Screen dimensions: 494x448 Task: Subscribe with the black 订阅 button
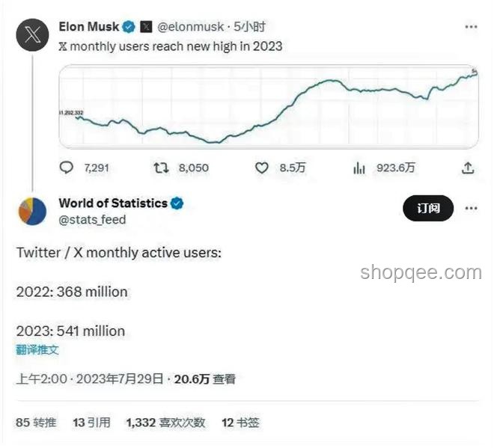(428, 208)
